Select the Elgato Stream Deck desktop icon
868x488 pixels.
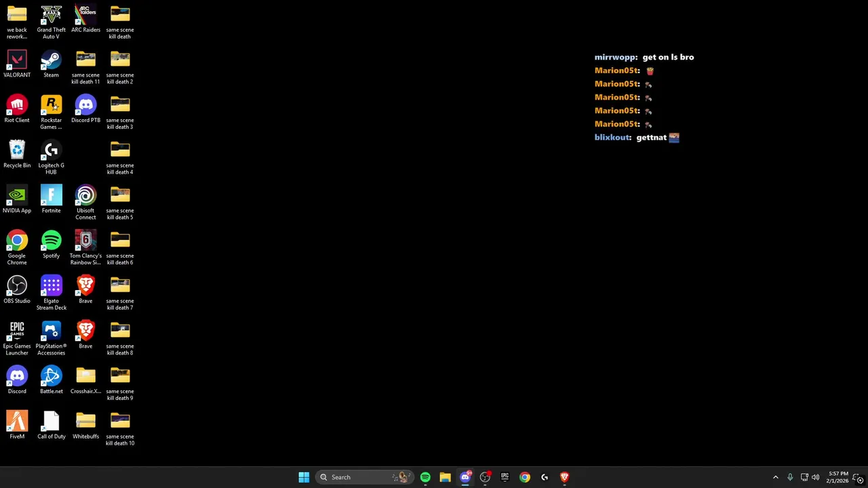point(51,293)
